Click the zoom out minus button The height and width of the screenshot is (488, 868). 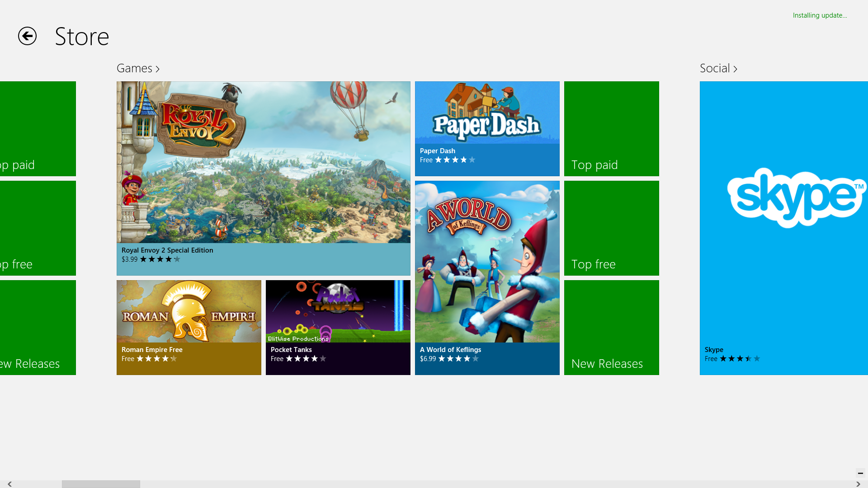860,473
